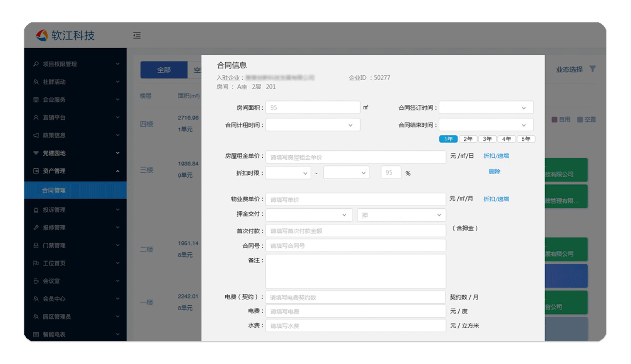Click the 门禁管理 lock icon
The image size is (631, 364).
tap(36, 245)
